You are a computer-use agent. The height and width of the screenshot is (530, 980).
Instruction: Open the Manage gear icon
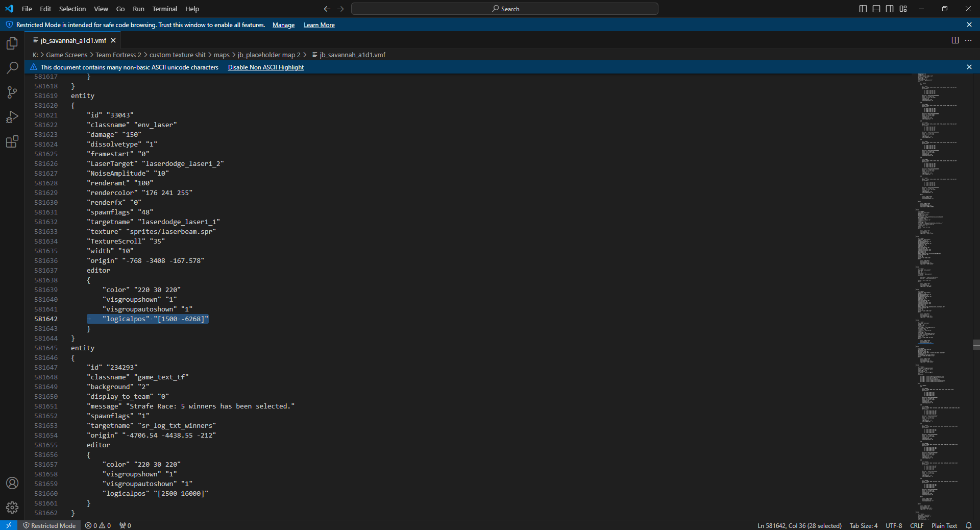tap(12, 508)
